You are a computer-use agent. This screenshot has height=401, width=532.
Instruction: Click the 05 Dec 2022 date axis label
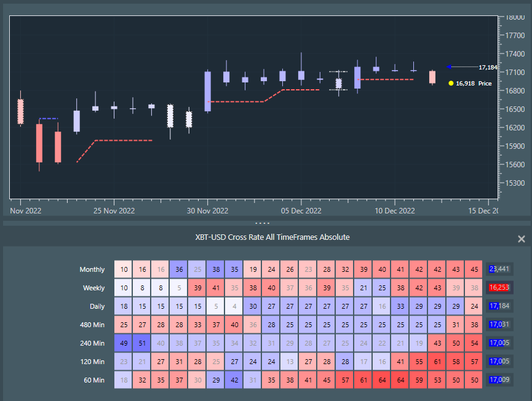click(301, 211)
